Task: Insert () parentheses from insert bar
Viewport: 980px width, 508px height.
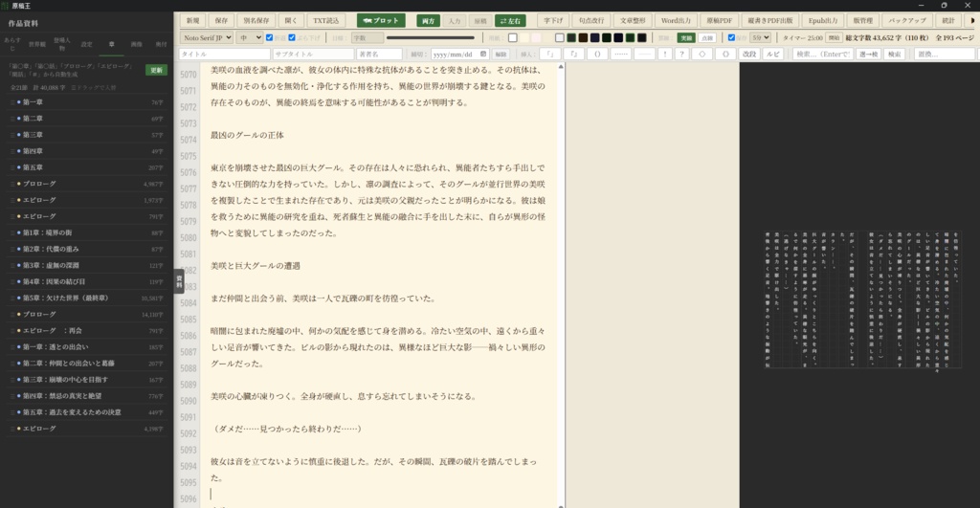Action: pyautogui.click(x=597, y=55)
